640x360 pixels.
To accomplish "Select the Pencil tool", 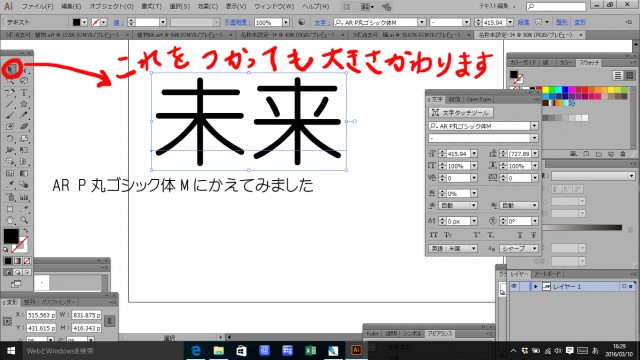I will 24,116.
